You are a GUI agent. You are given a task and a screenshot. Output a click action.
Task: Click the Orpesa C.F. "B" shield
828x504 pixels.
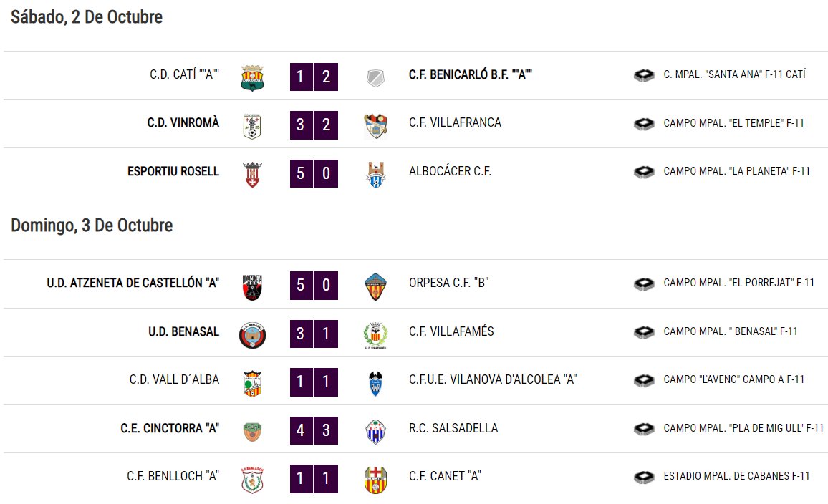pos(375,287)
